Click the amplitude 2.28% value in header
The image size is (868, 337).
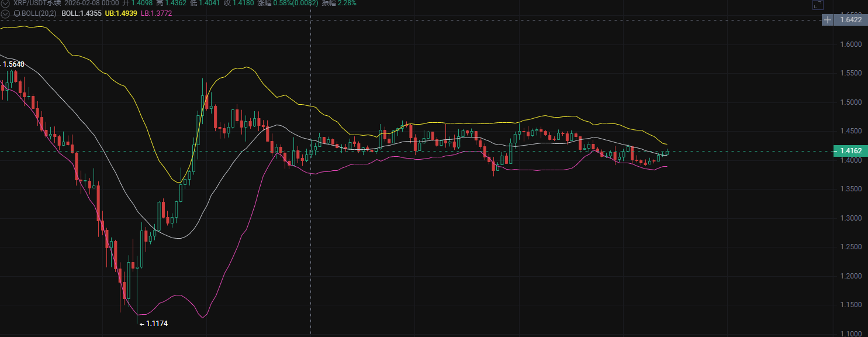click(x=347, y=3)
